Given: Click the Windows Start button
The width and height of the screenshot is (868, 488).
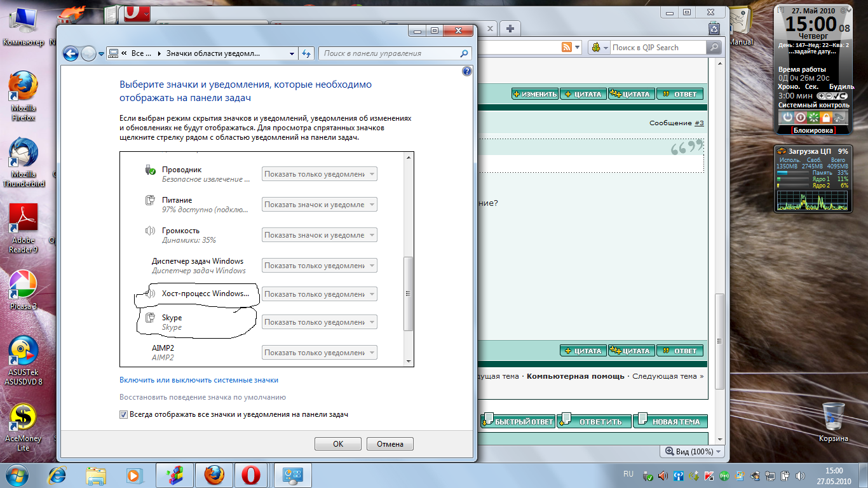Looking at the screenshot, I should click(17, 475).
